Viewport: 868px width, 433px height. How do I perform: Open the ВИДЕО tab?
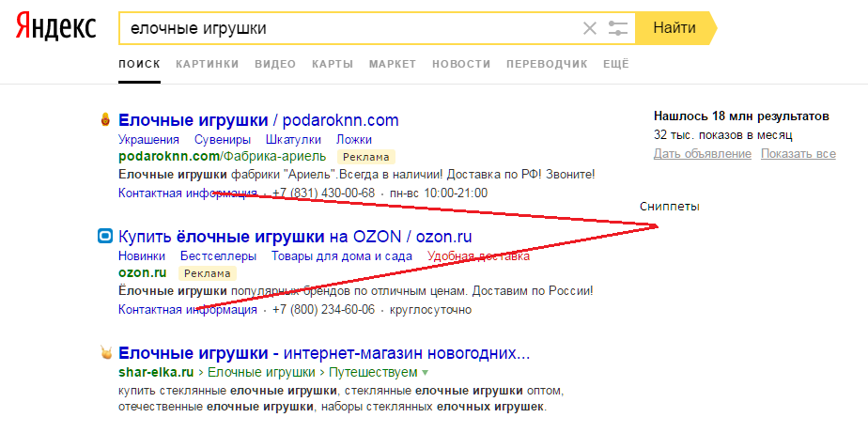pyautogui.click(x=275, y=64)
